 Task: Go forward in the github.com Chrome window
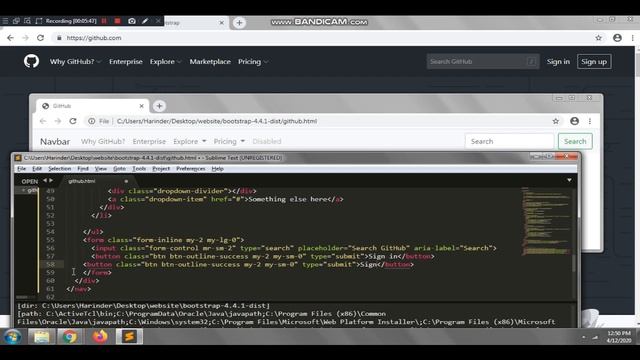pos(25,38)
